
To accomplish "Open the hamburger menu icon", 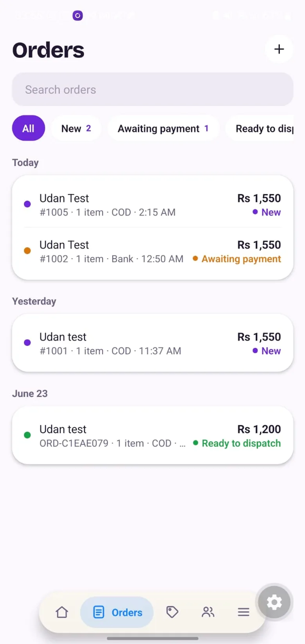I will click(x=244, y=612).
